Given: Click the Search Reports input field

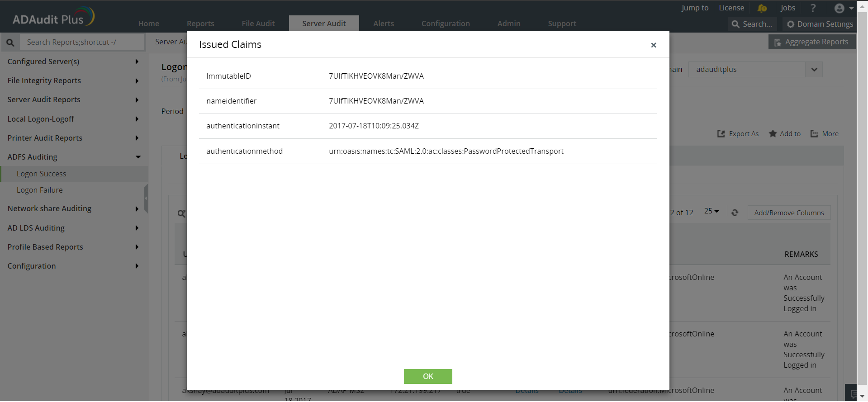Looking at the screenshot, I should click(x=82, y=42).
